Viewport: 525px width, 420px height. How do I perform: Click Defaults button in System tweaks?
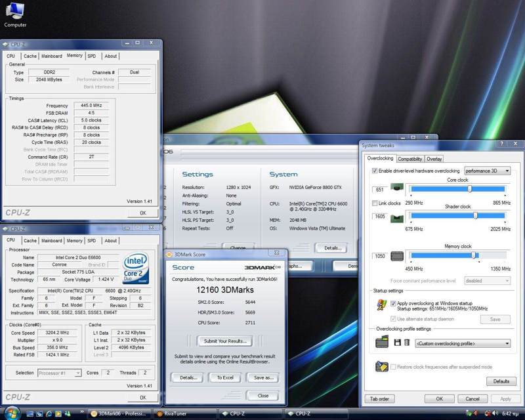pos(501,381)
